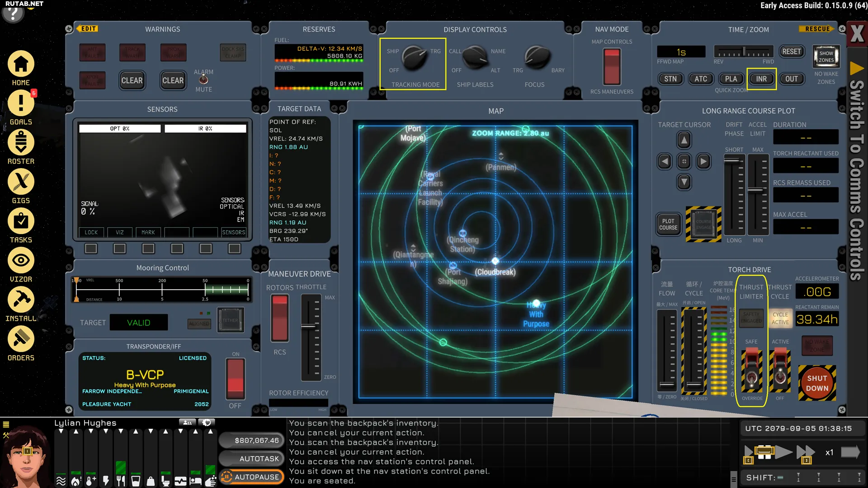This screenshot has height=488, width=868.
Task: Open the TASKS clipboard icon
Action: (x=21, y=221)
